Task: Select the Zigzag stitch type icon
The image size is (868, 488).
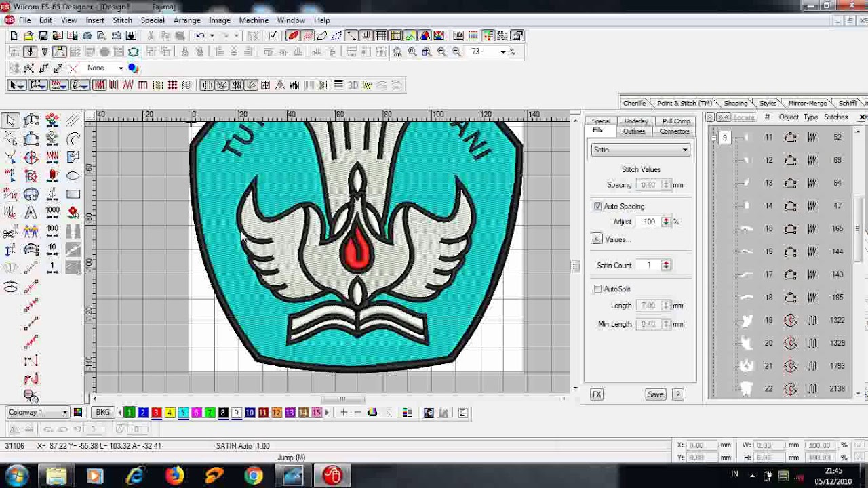Action: click(x=128, y=85)
